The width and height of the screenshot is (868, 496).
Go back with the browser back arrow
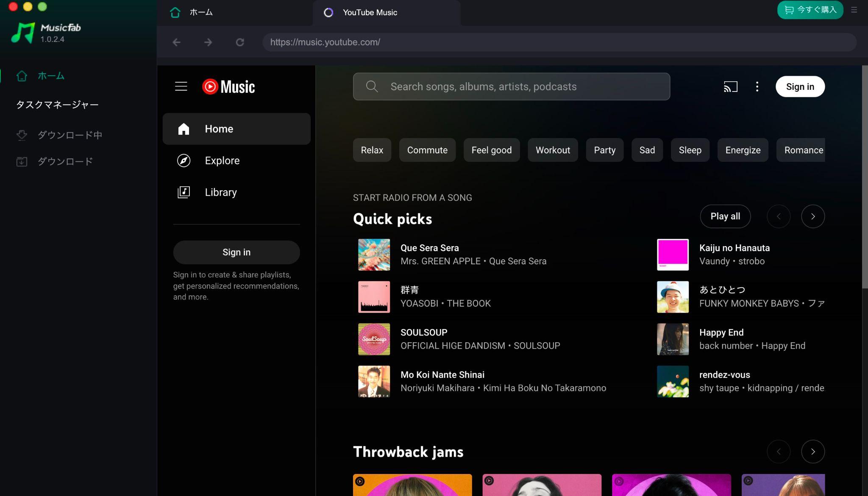point(176,42)
